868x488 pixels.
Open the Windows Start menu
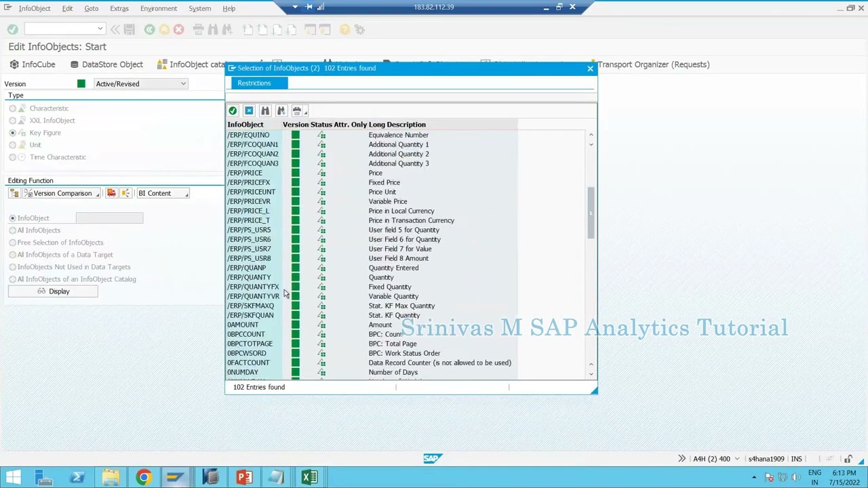pos(14,477)
